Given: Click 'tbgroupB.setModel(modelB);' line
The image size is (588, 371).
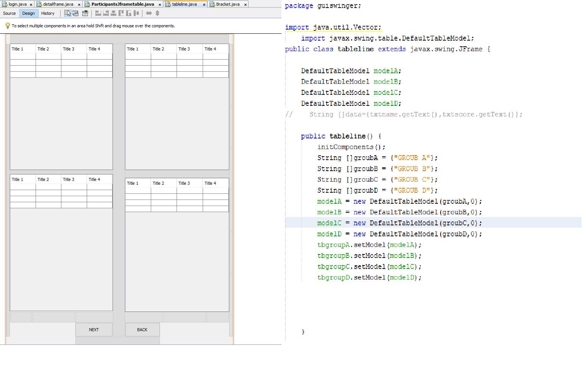Looking at the screenshot, I should click(x=369, y=256).
